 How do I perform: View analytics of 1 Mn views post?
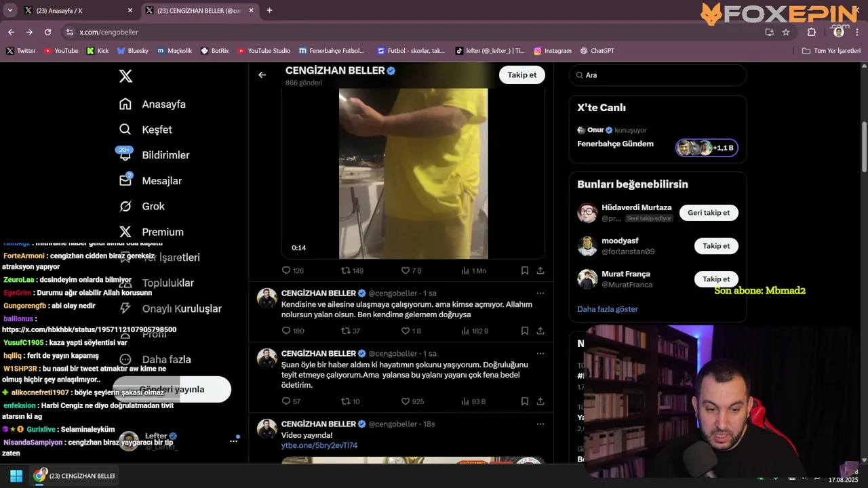click(473, 270)
